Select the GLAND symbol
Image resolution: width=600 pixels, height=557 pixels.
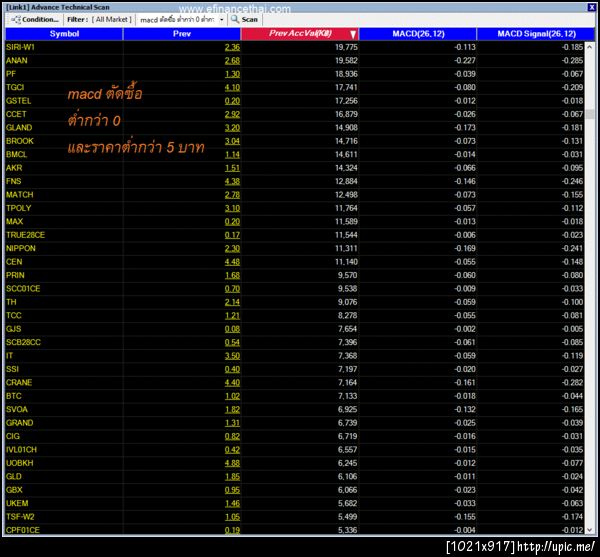(19, 127)
